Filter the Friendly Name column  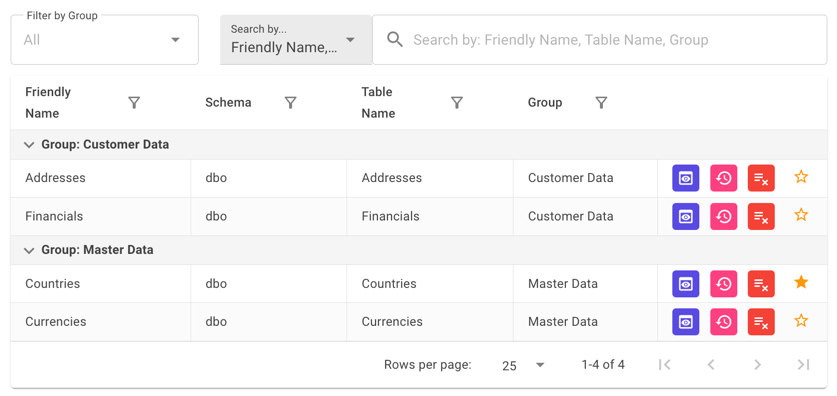pos(134,102)
